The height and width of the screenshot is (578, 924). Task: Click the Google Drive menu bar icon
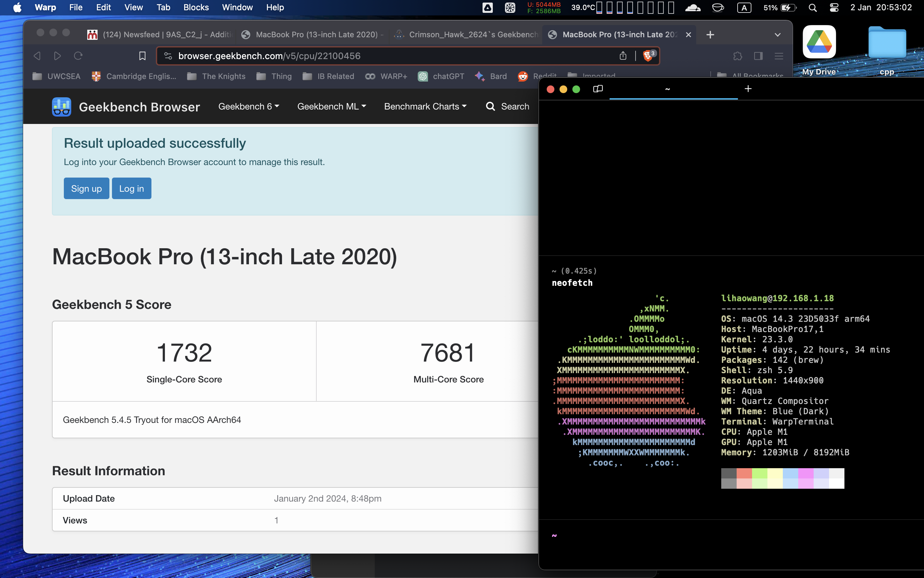coord(488,7)
